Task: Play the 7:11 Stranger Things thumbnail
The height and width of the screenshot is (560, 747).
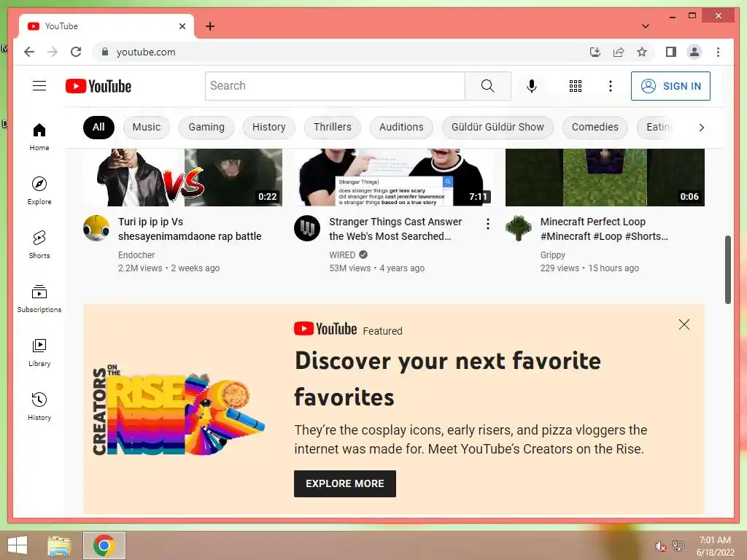Action: (394, 177)
